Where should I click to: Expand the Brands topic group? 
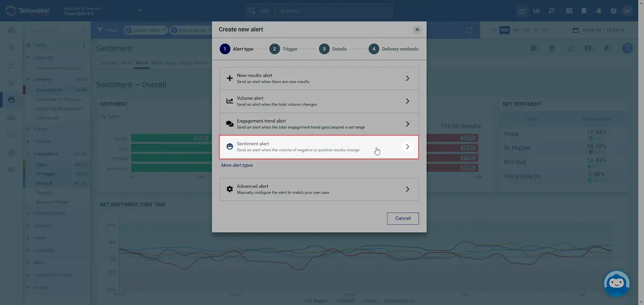coord(28,129)
